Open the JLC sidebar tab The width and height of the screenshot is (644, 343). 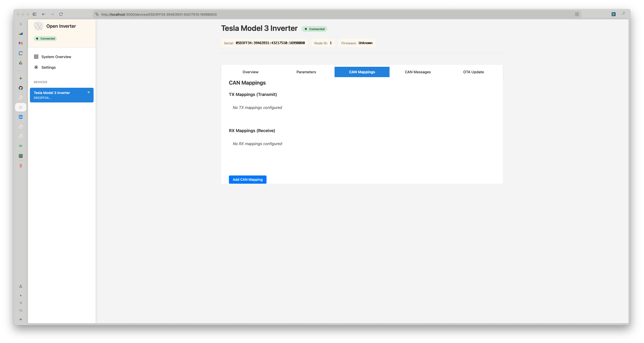pyautogui.click(x=21, y=117)
